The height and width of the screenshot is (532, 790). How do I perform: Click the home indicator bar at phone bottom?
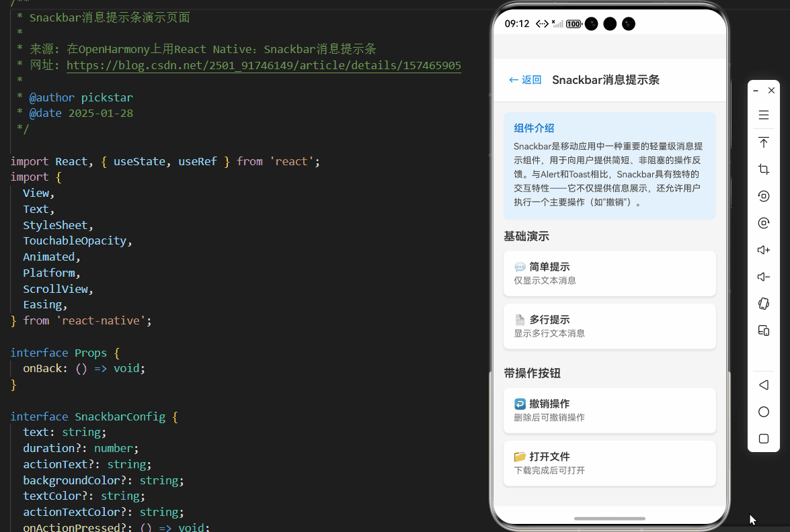609,518
